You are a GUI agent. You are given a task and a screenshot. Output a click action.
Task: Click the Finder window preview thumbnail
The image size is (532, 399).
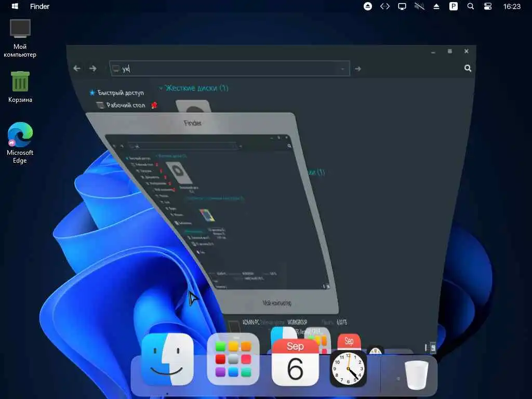point(217,212)
